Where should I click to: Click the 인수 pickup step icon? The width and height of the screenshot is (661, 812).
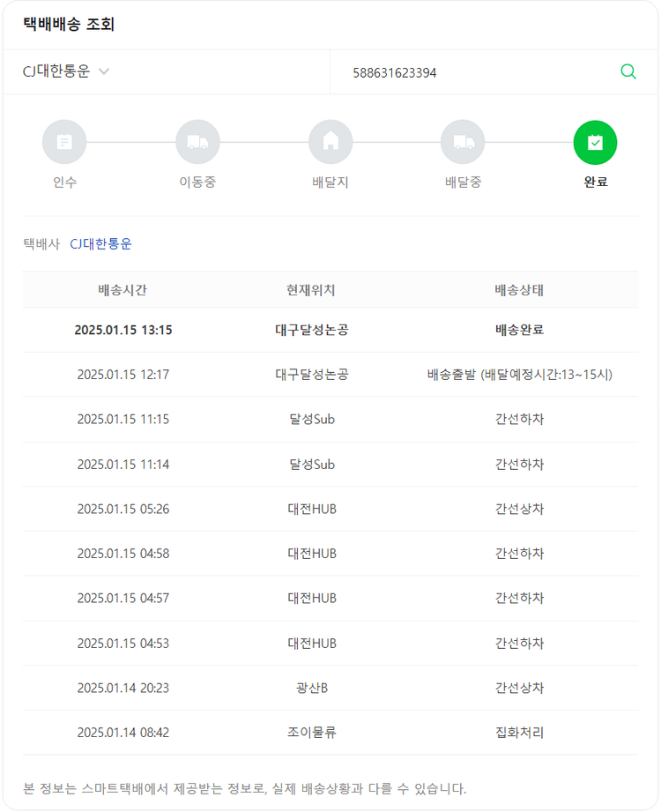pos(64,142)
